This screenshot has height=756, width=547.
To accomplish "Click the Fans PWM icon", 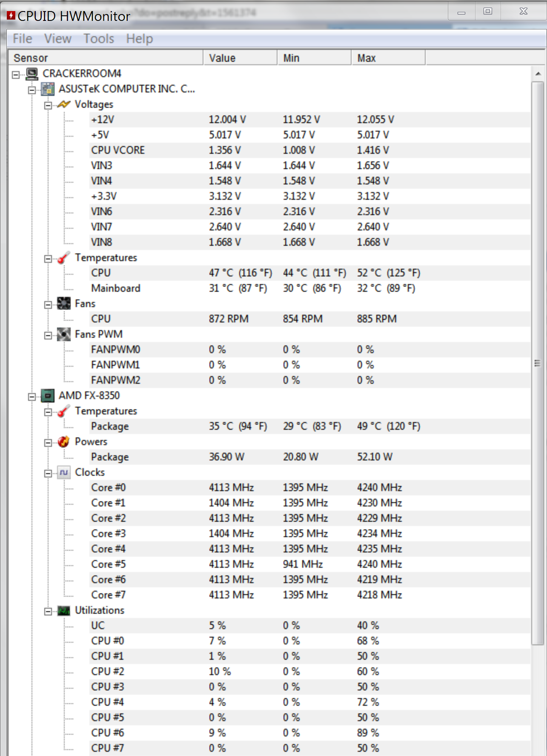I will (x=64, y=334).
